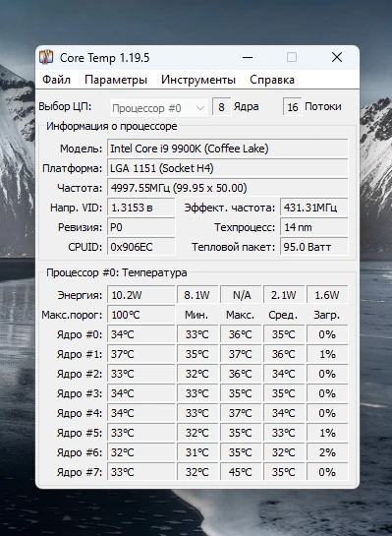The width and height of the screenshot is (392, 536).
Task: Open the Инструменты menu
Action: [198, 80]
